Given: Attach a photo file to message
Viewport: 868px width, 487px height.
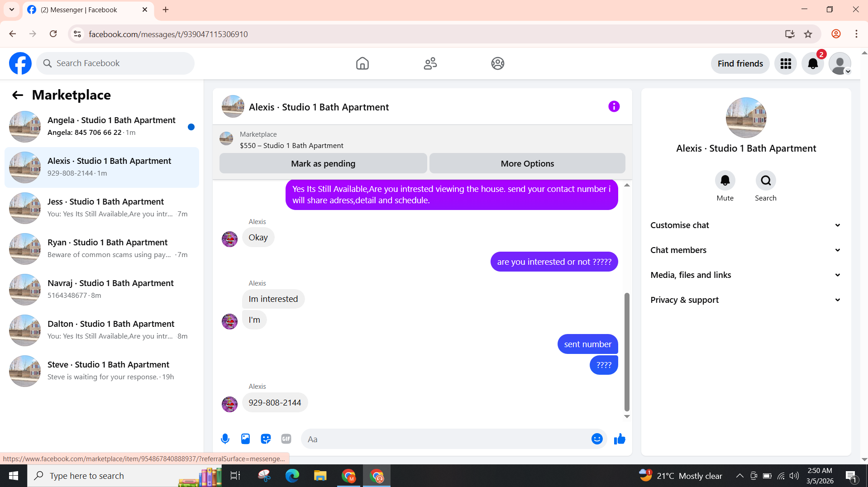Looking at the screenshot, I should pos(245,439).
